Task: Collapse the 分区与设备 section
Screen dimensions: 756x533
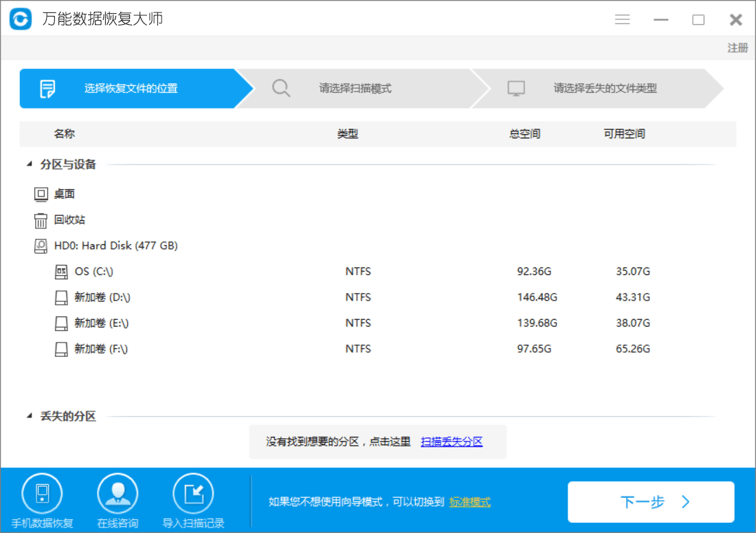Action: (x=28, y=164)
